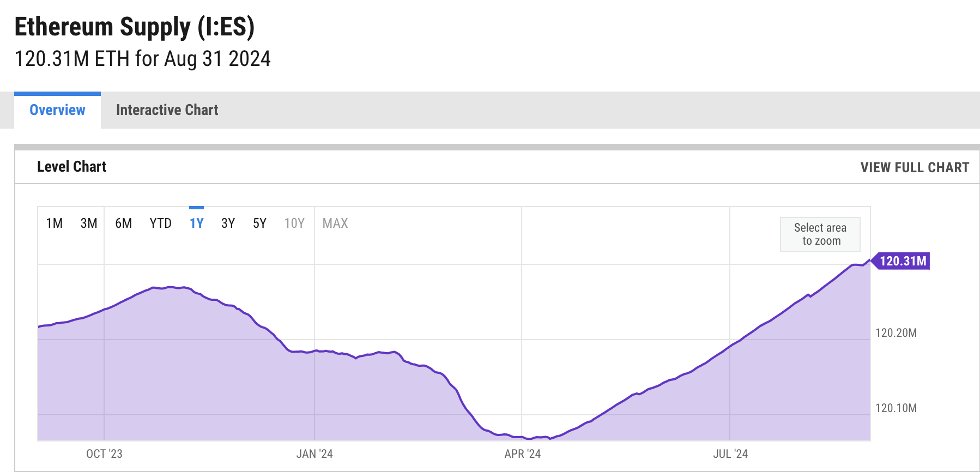Click the greyed-out 10Y range
The height and width of the screenshot is (472, 980).
pos(294,223)
